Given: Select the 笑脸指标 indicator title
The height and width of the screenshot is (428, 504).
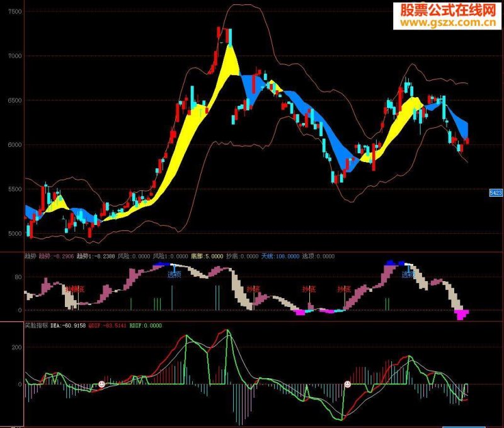Looking at the screenshot, I should click(x=37, y=325).
